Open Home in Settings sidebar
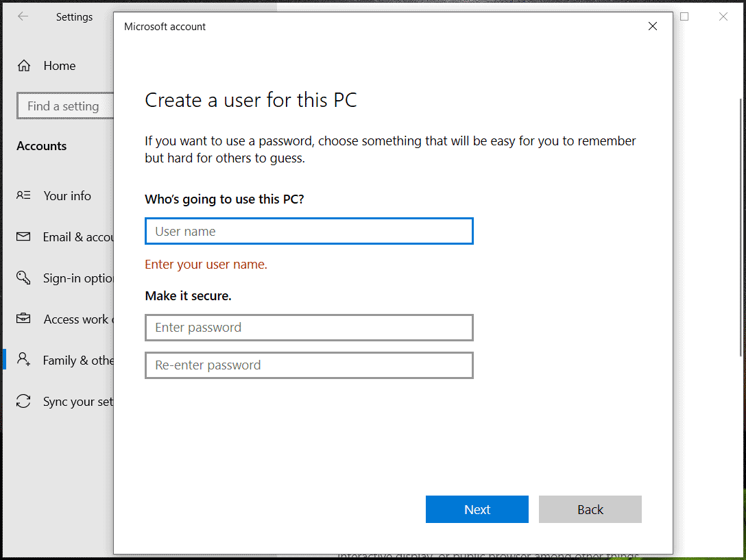 60,66
